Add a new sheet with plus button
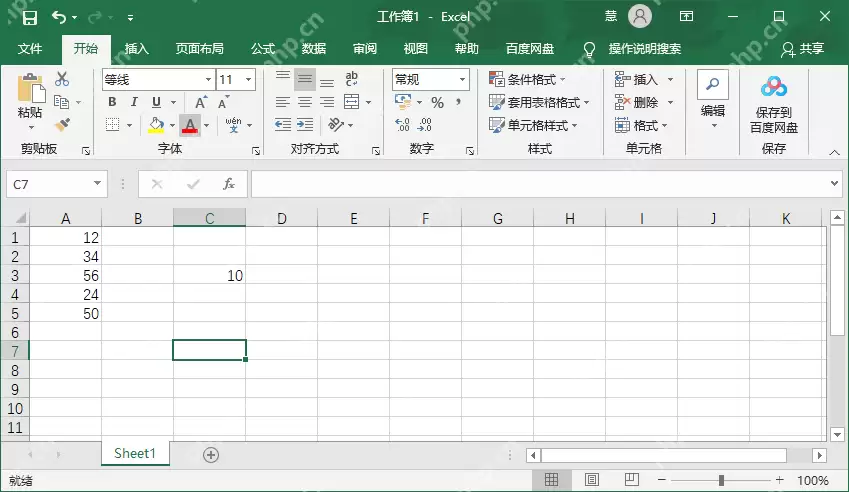The height and width of the screenshot is (492, 849). click(x=211, y=455)
